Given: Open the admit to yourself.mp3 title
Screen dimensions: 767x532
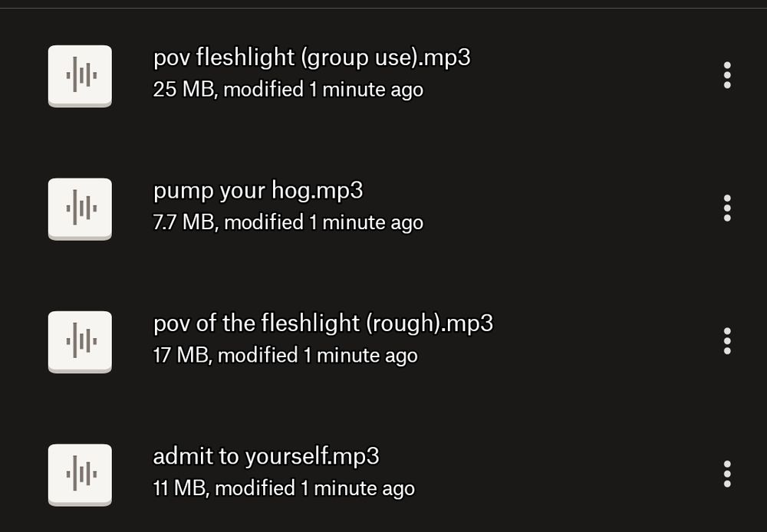Looking at the screenshot, I should (x=266, y=457).
